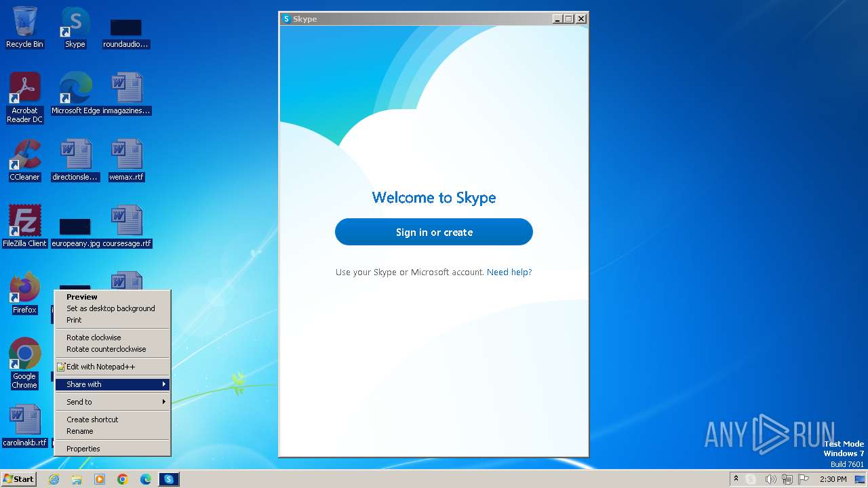This screenshot has width=868, height=488.
Task: Choose Set as desktop background
Action: [x=113, y=308]
